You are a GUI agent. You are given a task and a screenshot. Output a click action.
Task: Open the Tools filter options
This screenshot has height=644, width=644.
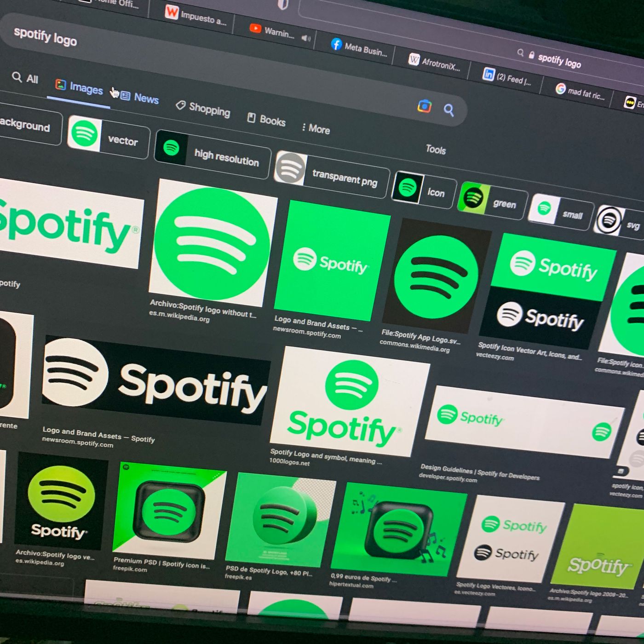pyautogui.click(x=435, y=149)
